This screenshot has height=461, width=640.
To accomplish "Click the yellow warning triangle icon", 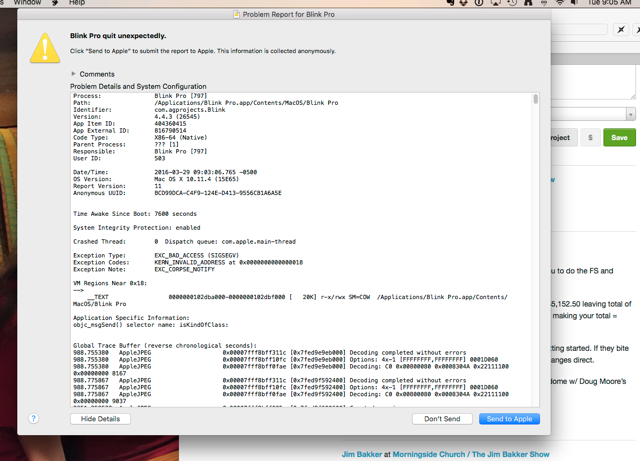I will [x=45, y=48].
